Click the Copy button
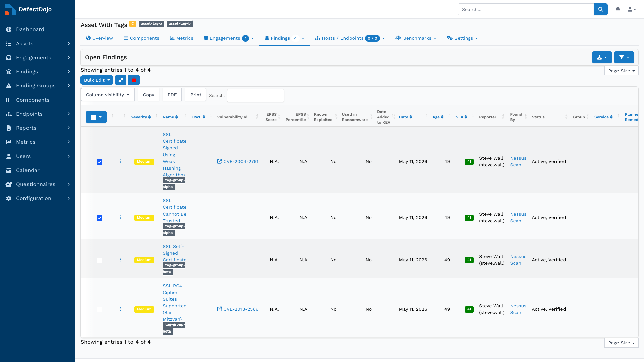The width and height of the screenshot is (644, 362). point(149,95)
